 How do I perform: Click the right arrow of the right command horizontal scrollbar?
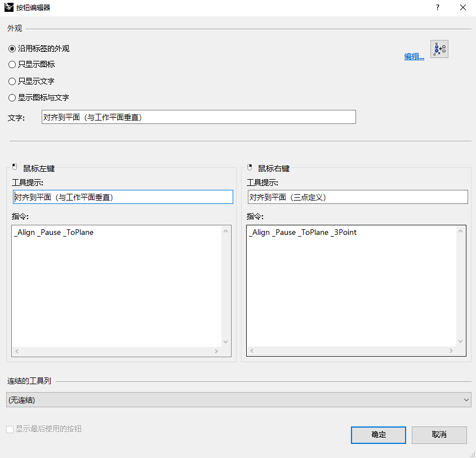pos(451,350)
